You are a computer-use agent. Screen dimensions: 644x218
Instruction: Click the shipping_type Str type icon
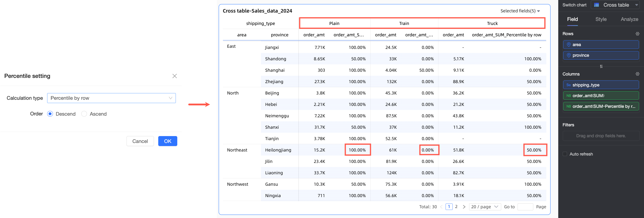568,85
